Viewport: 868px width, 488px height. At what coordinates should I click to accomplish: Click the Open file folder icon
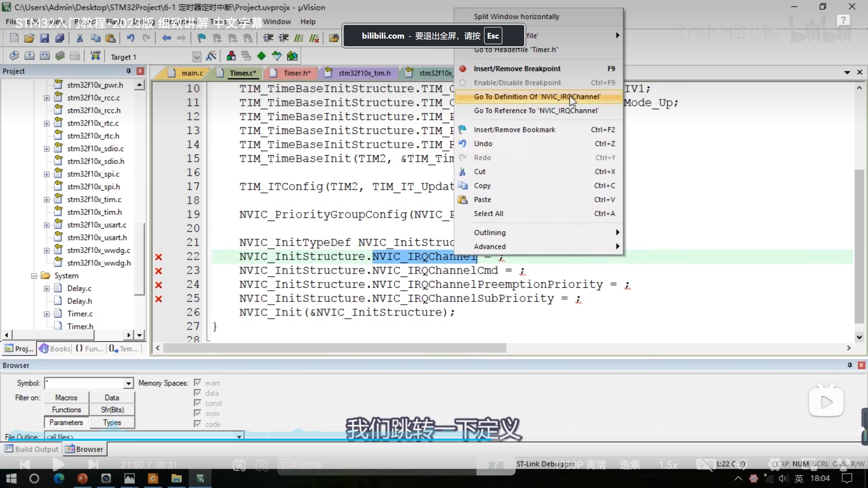(x=29, y=38)
